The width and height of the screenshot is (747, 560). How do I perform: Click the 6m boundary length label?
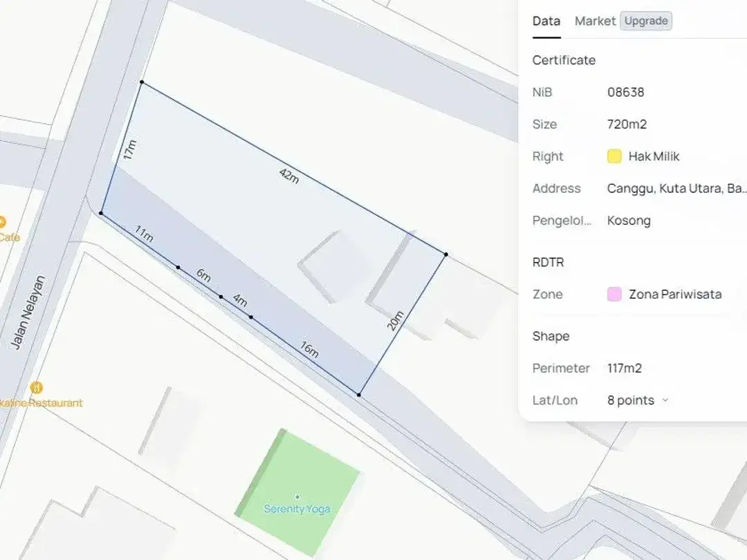point(203,274)
